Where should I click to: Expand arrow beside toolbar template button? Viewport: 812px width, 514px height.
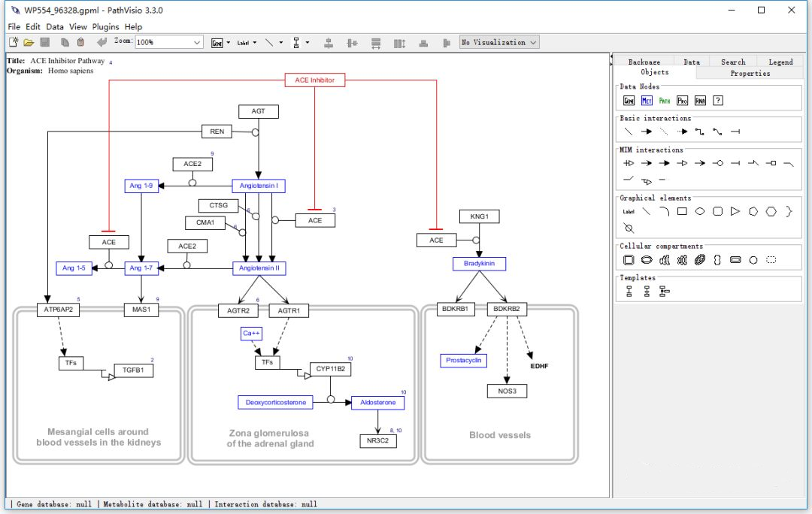click(307, 43)
